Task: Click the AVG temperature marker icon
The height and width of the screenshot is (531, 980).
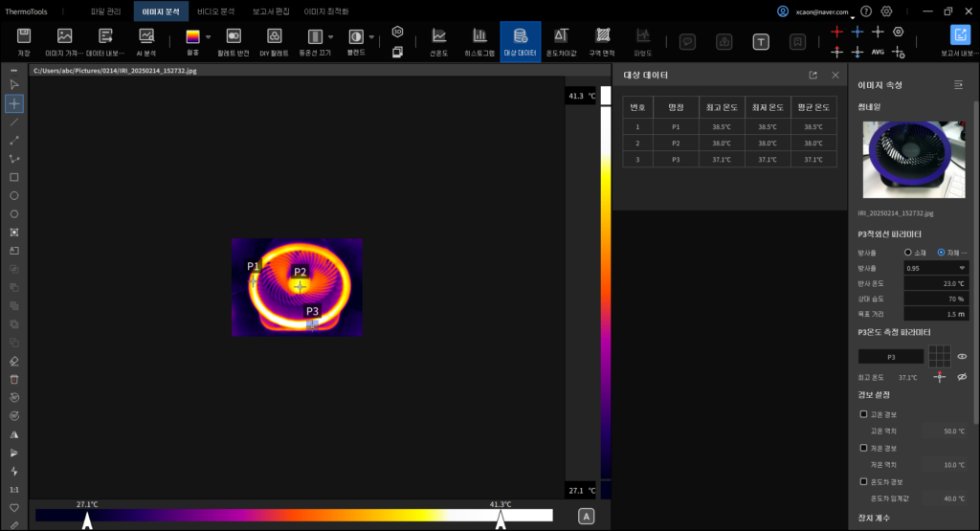Action: [878, 52]
